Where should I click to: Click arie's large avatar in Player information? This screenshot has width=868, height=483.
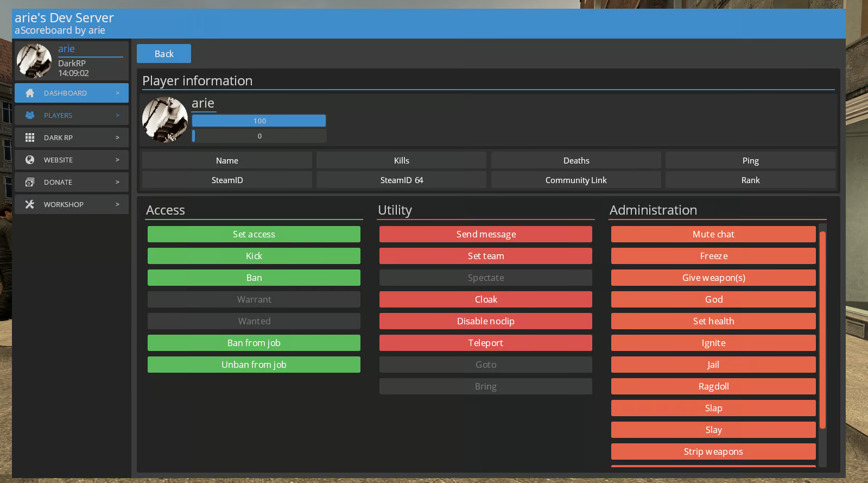pyautogui.click(x=165, y=120)
